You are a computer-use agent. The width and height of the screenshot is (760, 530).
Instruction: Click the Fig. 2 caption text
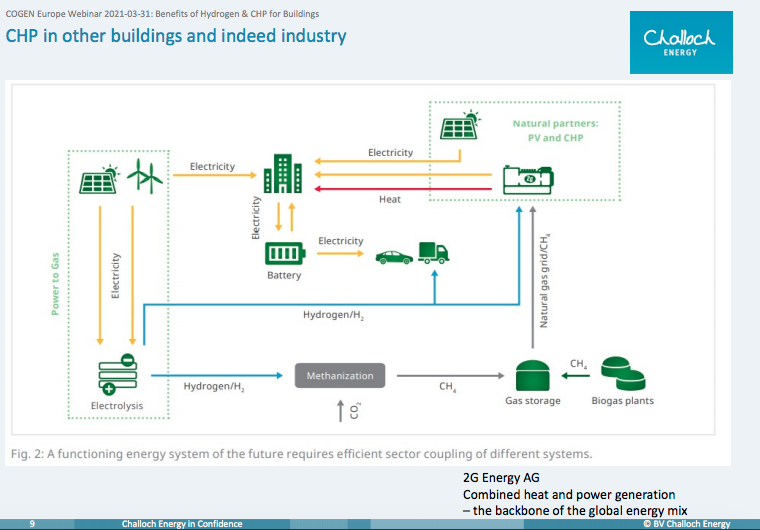pyautogui.click(x=301, y=453)
